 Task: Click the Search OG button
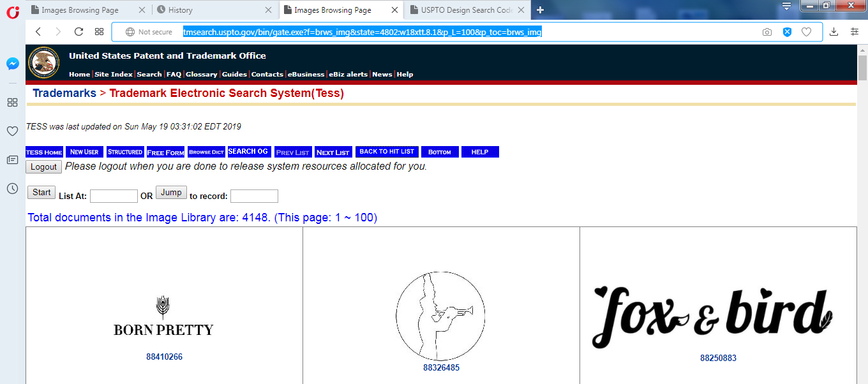[x=248, y=152]
